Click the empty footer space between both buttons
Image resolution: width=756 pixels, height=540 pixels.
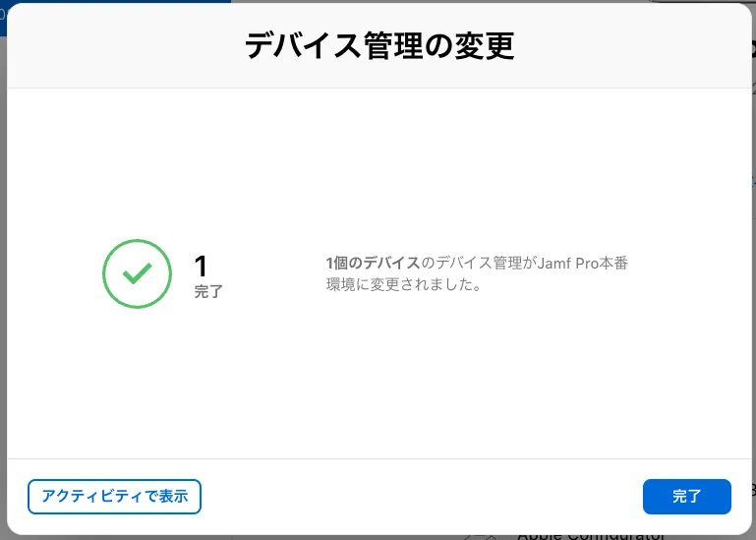(423, 497)
